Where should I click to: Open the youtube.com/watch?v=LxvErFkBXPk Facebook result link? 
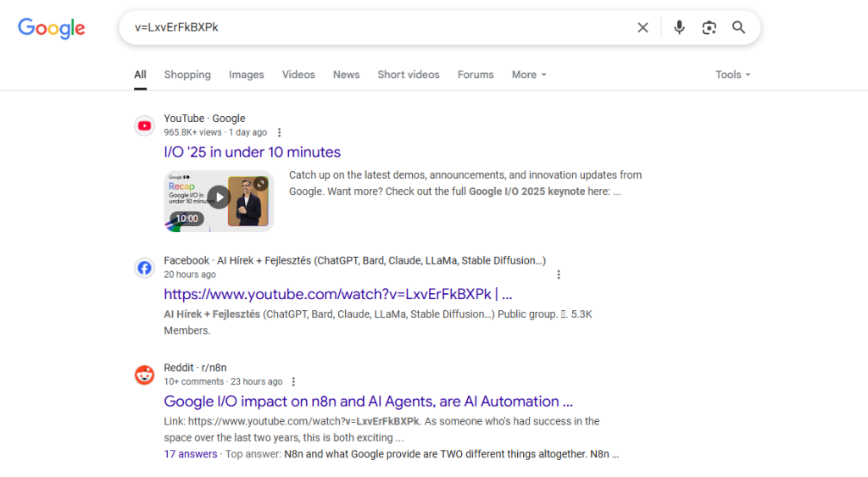tap(337, 294)
